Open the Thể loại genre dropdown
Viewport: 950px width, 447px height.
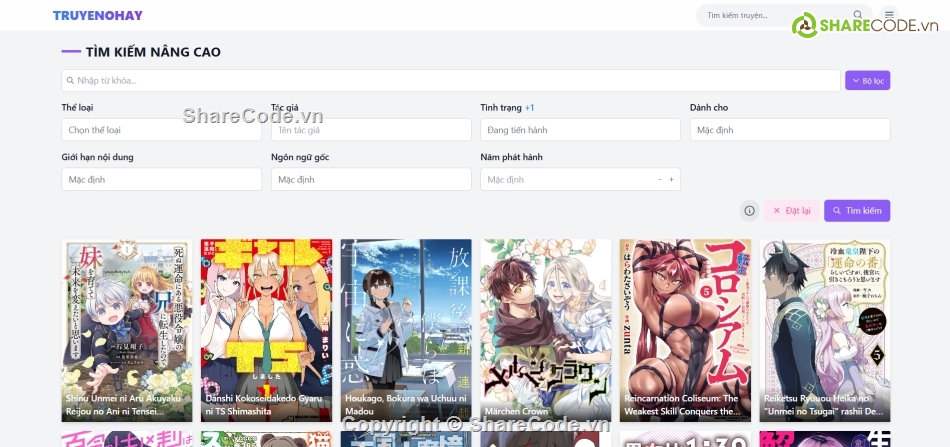(161, 130)
